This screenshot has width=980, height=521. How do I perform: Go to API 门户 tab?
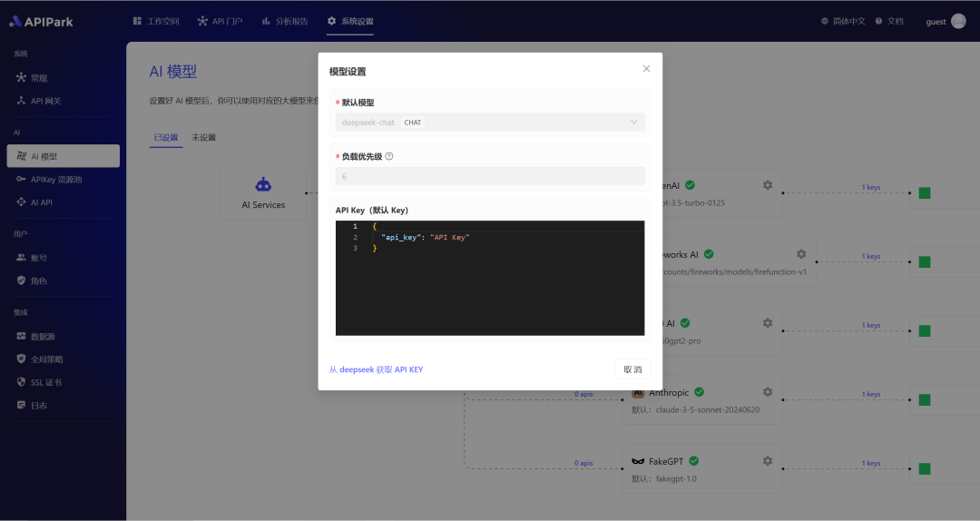coord(220,21)
